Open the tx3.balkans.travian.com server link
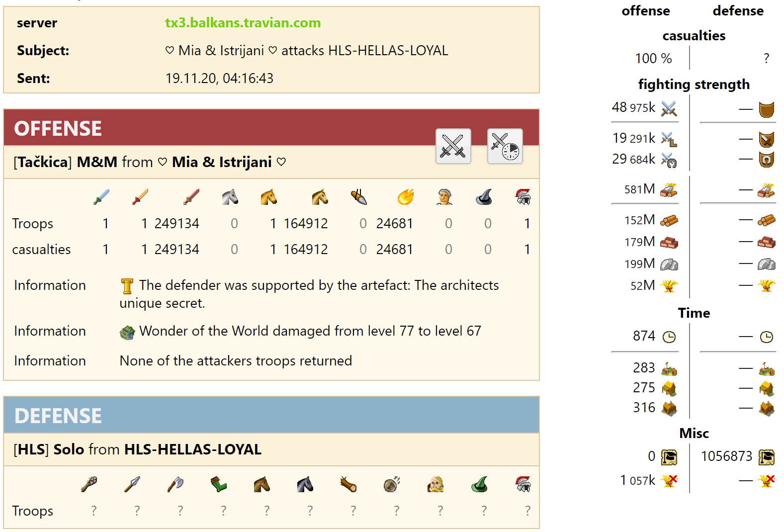 click(243, 23)
